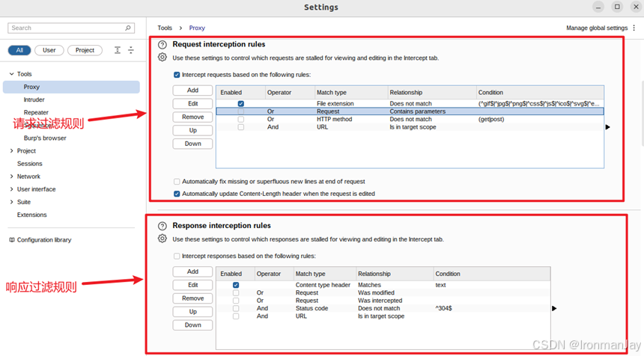This screenshot has height=356, width=644.
Task: Select the All settings filter
Action: 19,50
